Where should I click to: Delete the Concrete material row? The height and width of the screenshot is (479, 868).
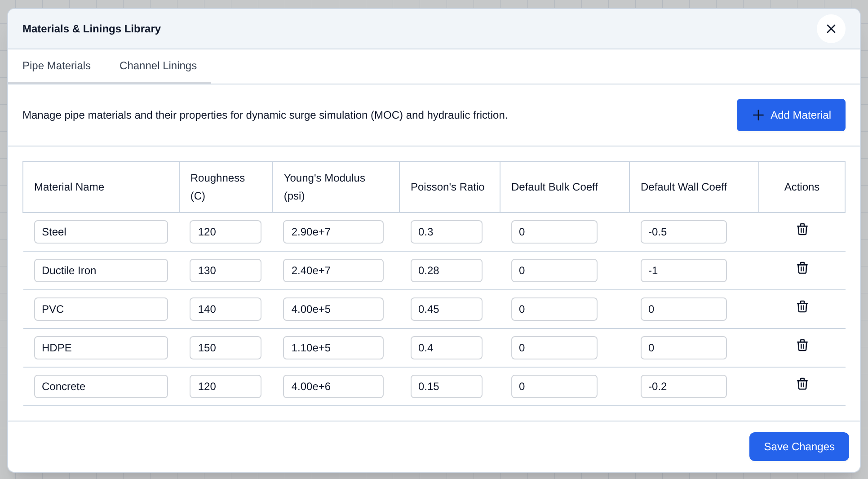point(802,384)
